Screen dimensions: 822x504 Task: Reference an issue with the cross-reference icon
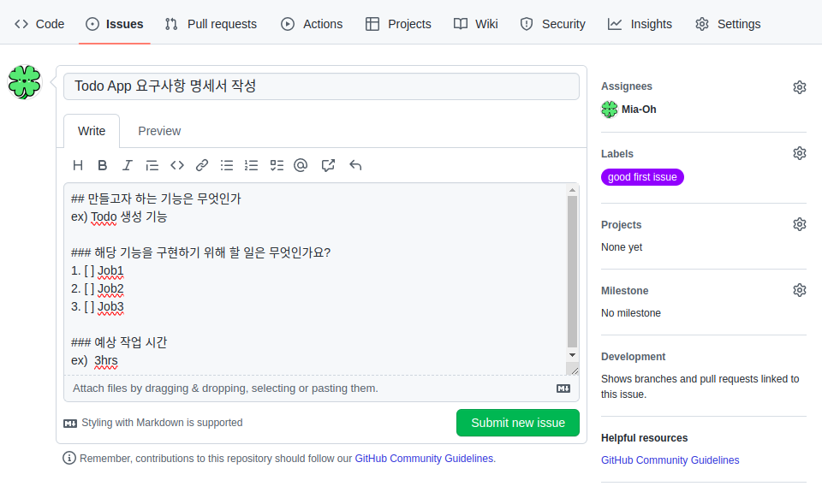click(328, 165)
